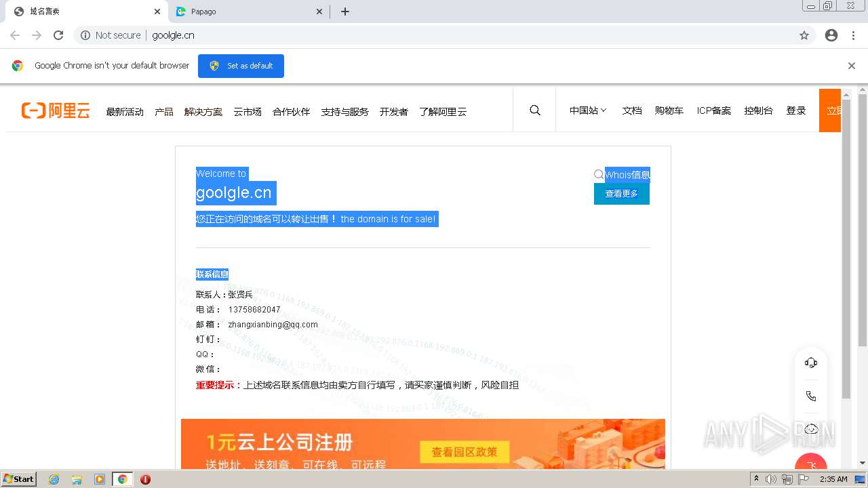Open the site search magnifier icon
Image resolution: width=868 pixels, height=488 pixels.
[x=535, y=110]
